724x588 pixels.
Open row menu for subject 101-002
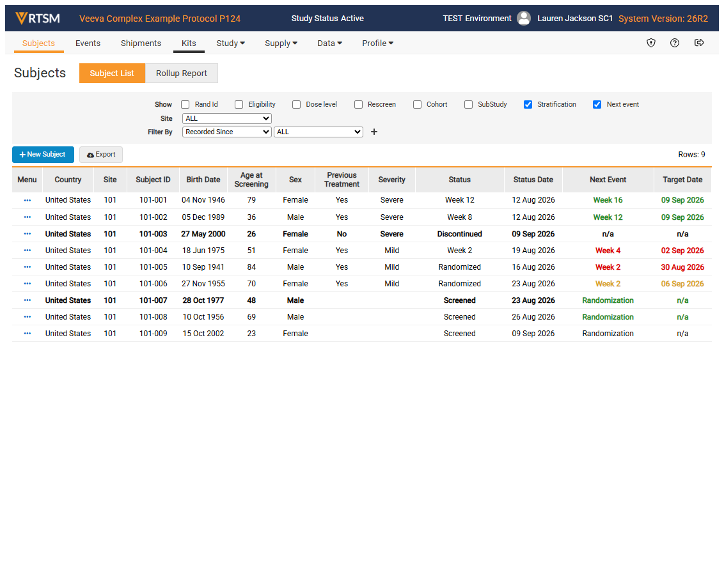(x=28, y=217)
